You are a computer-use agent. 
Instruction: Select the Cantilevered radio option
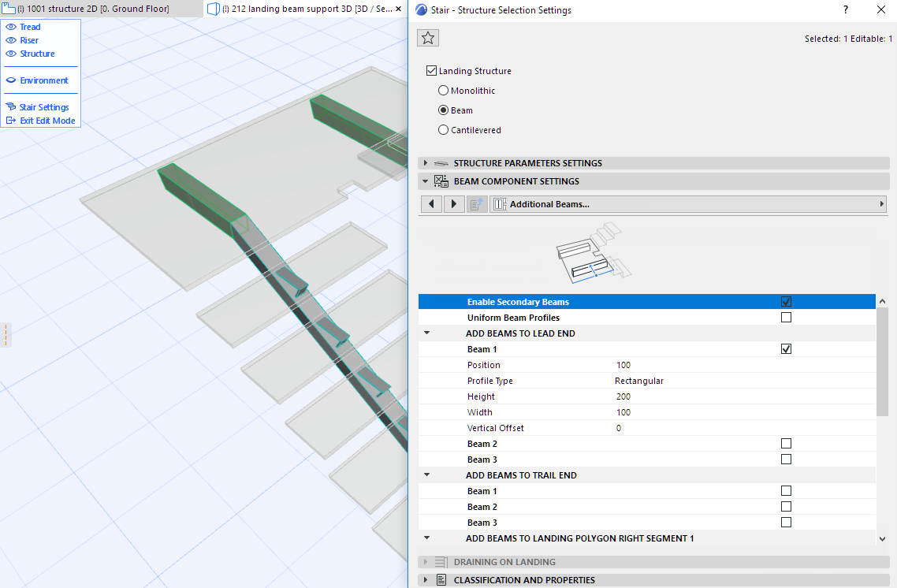pyautogui.click(x=443, y=130)
